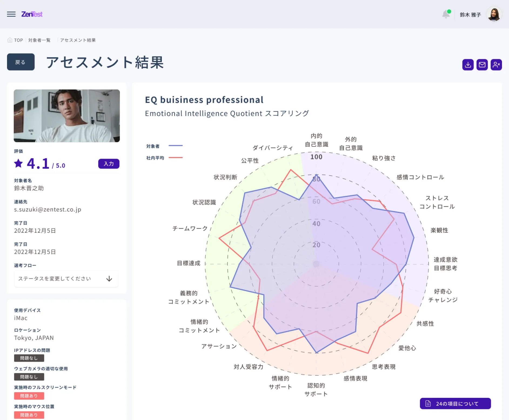
Task: Click the チームワーク axis label
Action: pos(190,229)
